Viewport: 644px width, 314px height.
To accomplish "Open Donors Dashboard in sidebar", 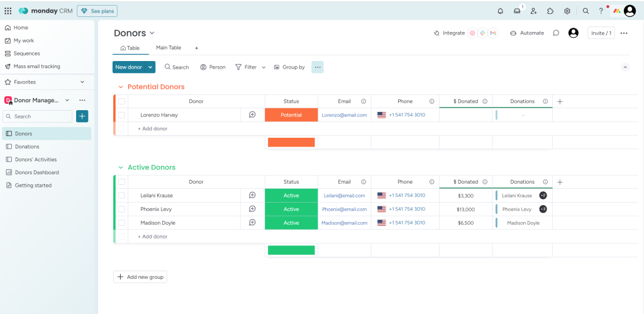I will (36, 172).
